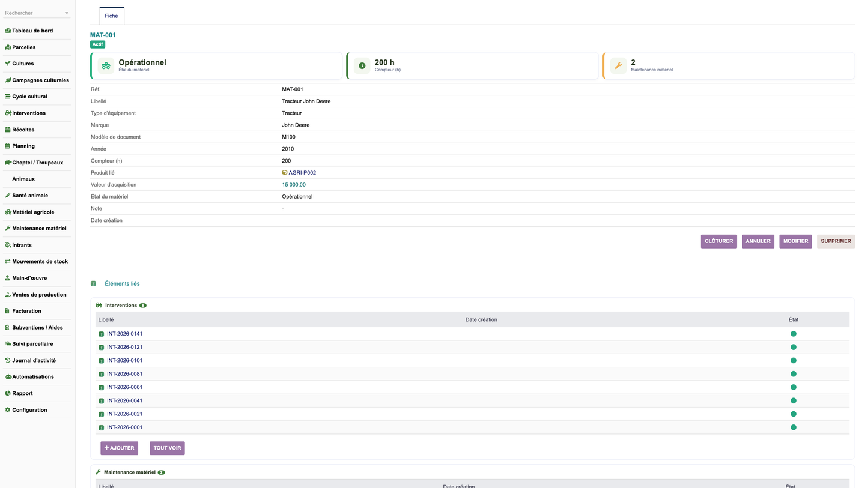This screenshot has width=868, height=488.
Task: Go to Récoltes in the sidebar
Action: point(23,130)
